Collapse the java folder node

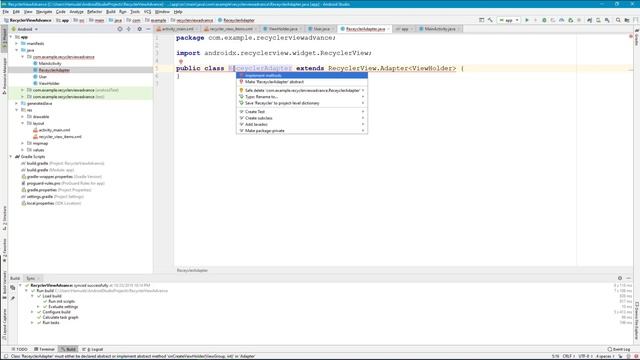[x=17, y=50]
